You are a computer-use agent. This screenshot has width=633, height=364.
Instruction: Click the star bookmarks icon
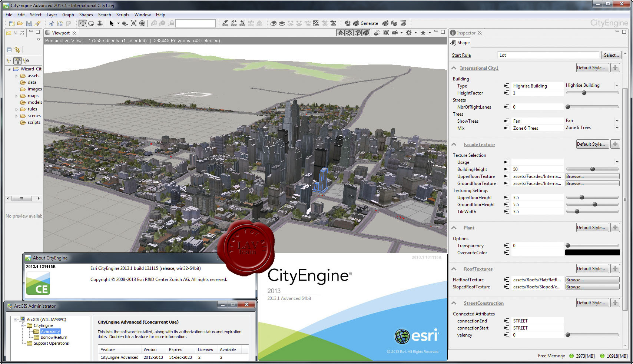pos(423,33)
